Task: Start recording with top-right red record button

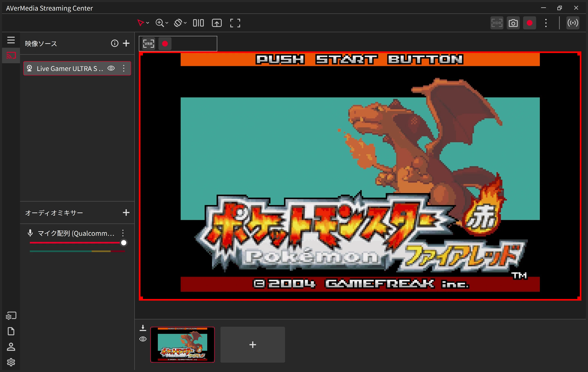Action: 530,23
